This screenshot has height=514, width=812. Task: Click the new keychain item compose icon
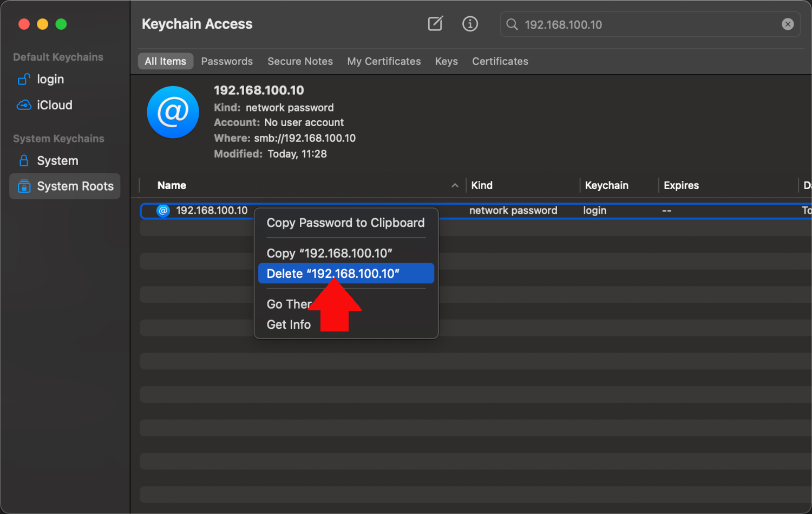tap(435, 24)
